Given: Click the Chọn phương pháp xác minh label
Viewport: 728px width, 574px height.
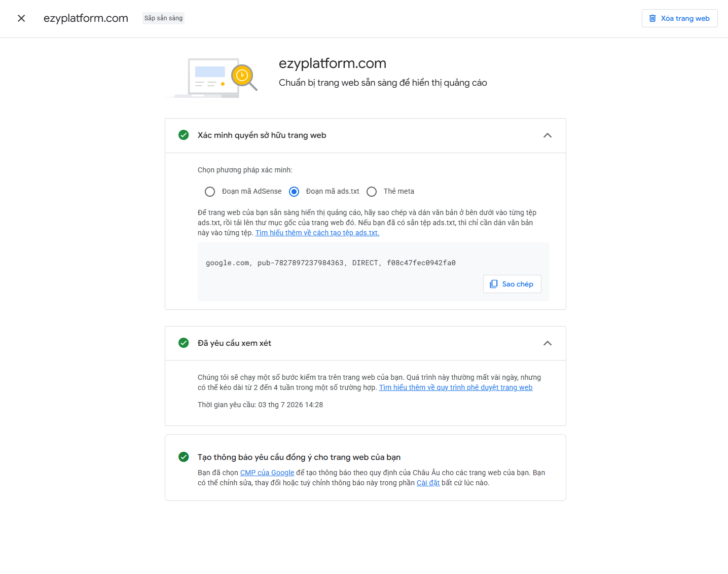Looking at the screenshot, I should click(x=245, y=170).
